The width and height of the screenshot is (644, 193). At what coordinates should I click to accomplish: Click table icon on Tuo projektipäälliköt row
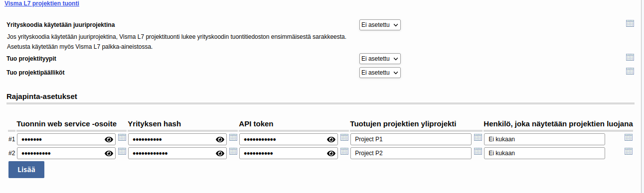pyautogui.click(x=630, y=71)
